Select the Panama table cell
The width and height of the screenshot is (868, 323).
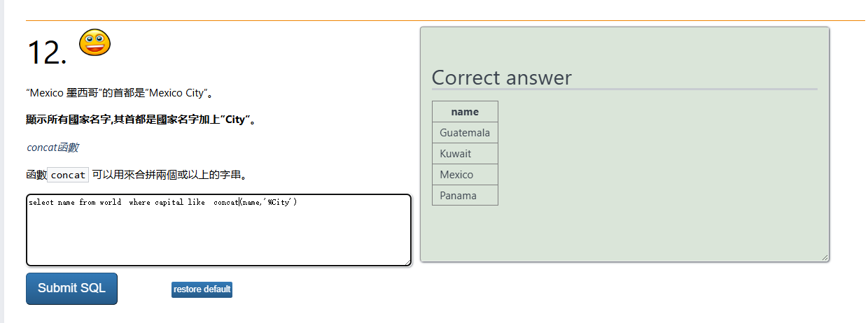pos(458,196)
